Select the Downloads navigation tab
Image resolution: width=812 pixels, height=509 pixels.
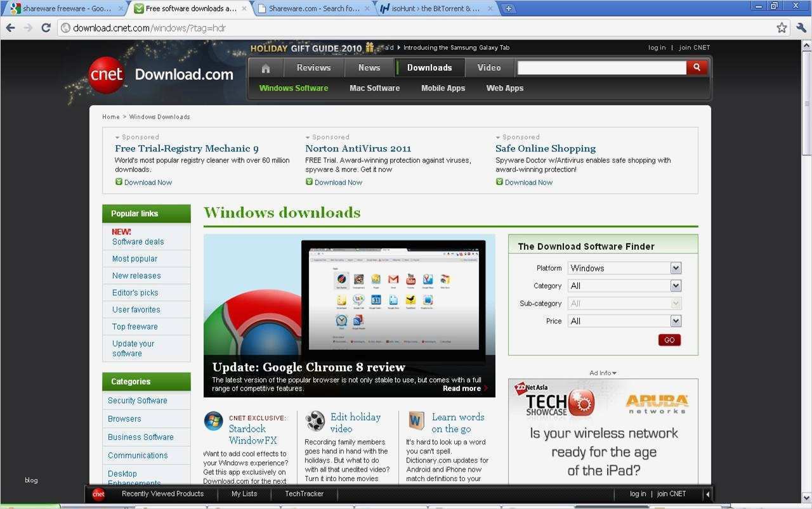(429, 68)
